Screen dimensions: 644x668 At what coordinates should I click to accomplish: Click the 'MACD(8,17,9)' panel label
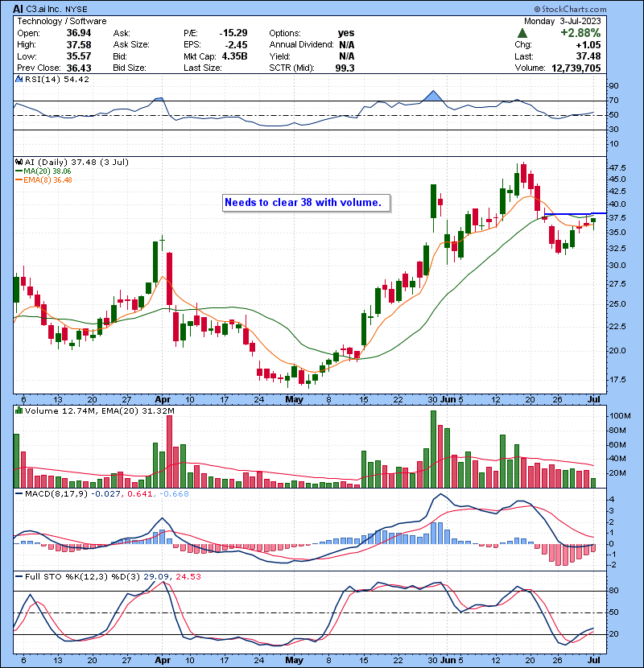pyautogui.click(x=56, y=494)
